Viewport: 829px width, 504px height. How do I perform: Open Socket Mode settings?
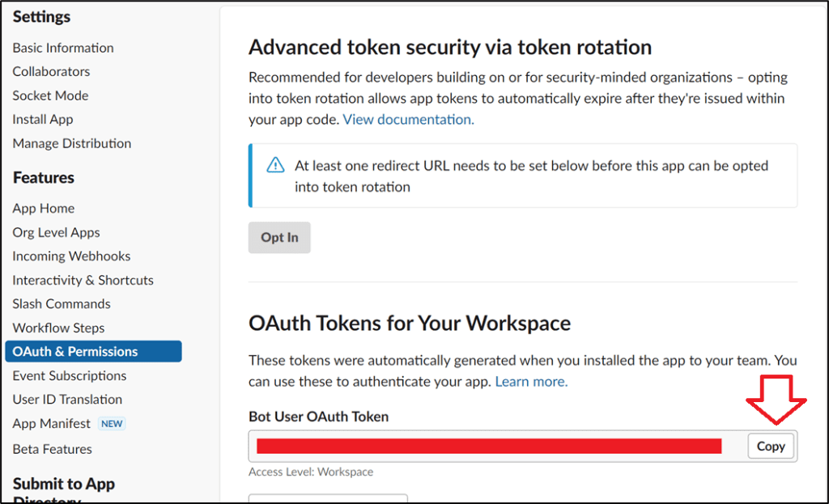(x=50, y=95)
